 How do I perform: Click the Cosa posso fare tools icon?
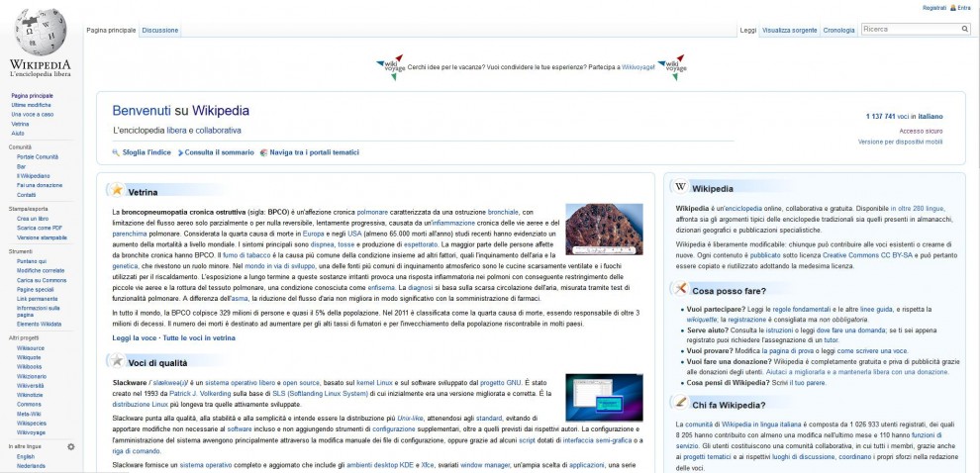[681, 288]
